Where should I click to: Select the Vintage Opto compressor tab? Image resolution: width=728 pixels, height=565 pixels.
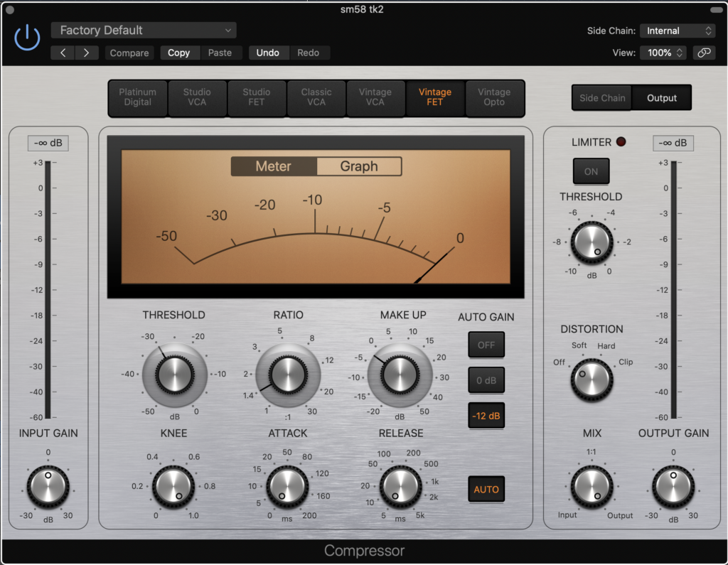494,97
